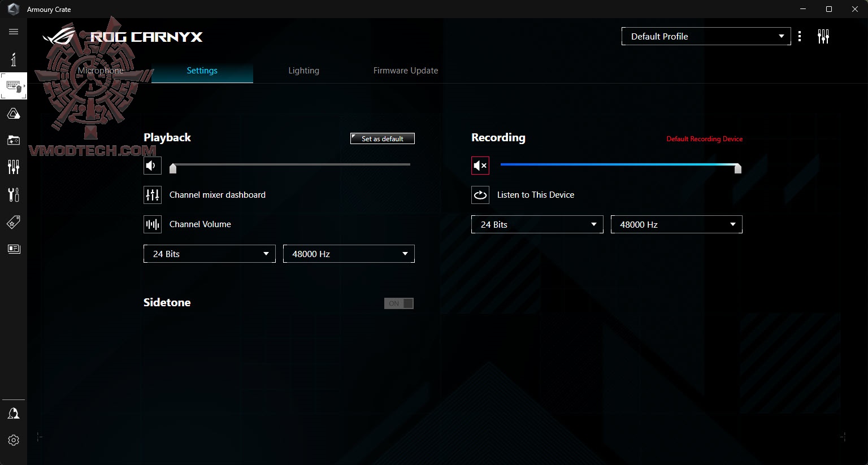Switch the Sidetone toggle
This screenshot has width=868, height=465.
[399, 303]
